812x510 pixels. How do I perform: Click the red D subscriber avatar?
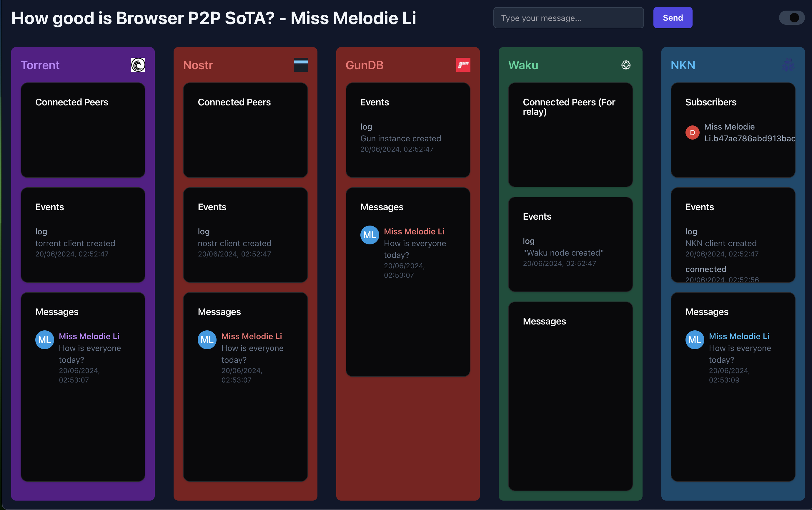point(692,133)
